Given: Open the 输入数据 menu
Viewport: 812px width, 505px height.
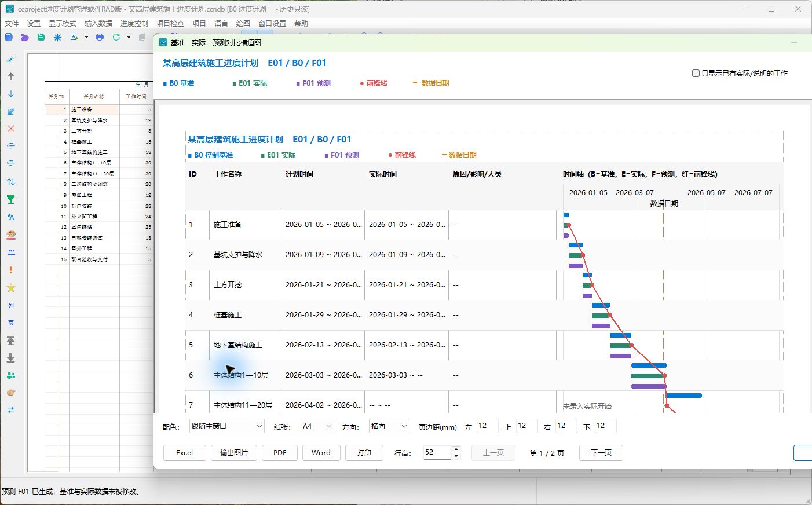Looking at the screenshot, I should click(x=98, y=23).
